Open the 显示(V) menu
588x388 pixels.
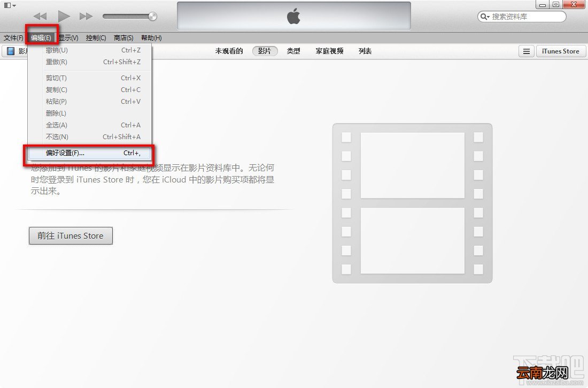coord(68,38)
